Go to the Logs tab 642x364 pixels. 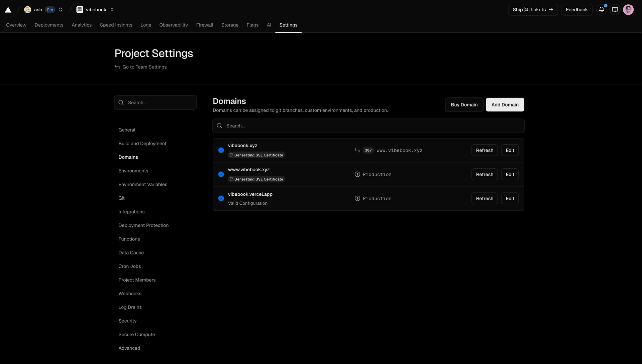point(146,25)
